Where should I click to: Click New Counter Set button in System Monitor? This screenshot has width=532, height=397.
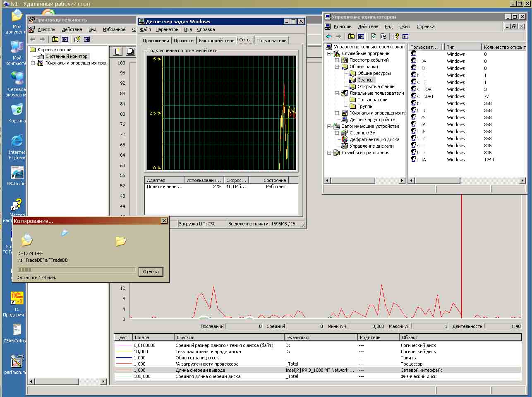118,51
